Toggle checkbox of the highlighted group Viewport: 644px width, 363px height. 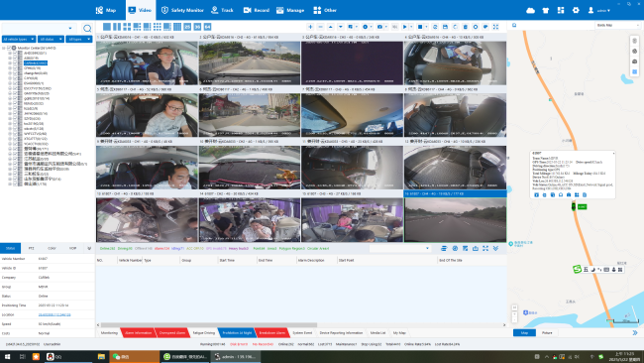click(15, 62)
